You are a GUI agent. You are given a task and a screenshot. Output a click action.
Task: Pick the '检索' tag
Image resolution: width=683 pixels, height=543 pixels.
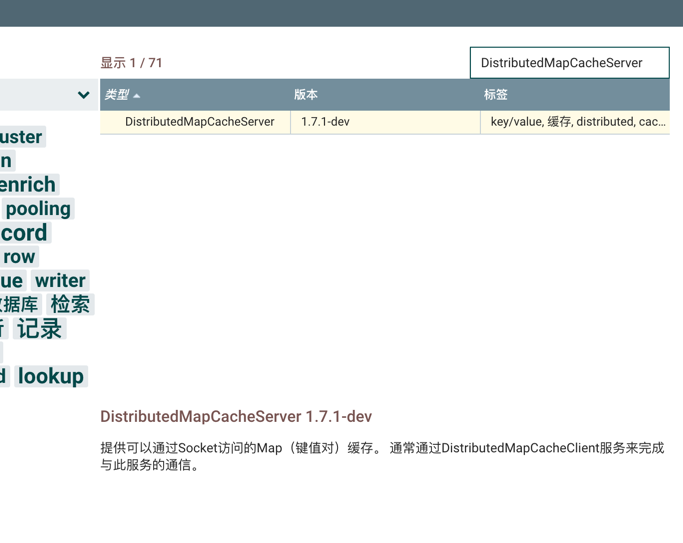click(x=70, y=304)
